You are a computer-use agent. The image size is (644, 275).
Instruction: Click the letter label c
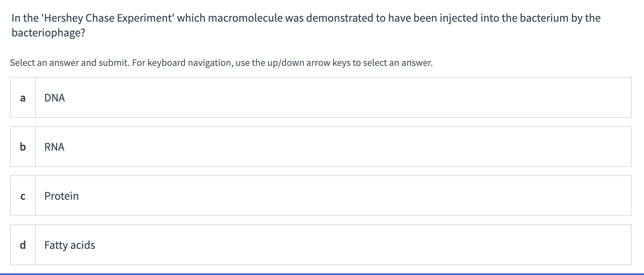point(23,196)
